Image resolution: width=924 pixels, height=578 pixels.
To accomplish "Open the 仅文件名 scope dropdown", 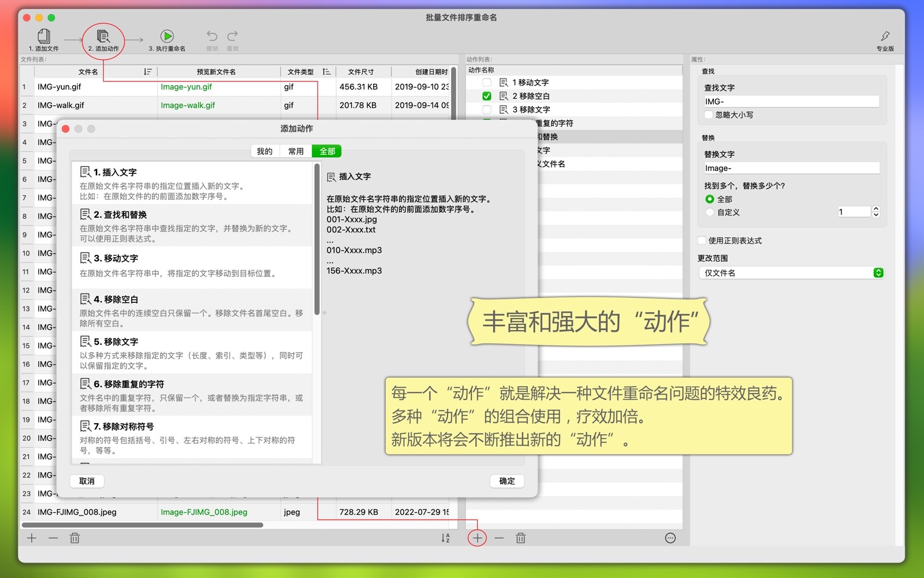I will pyautogui.click(x=791, y=273).
